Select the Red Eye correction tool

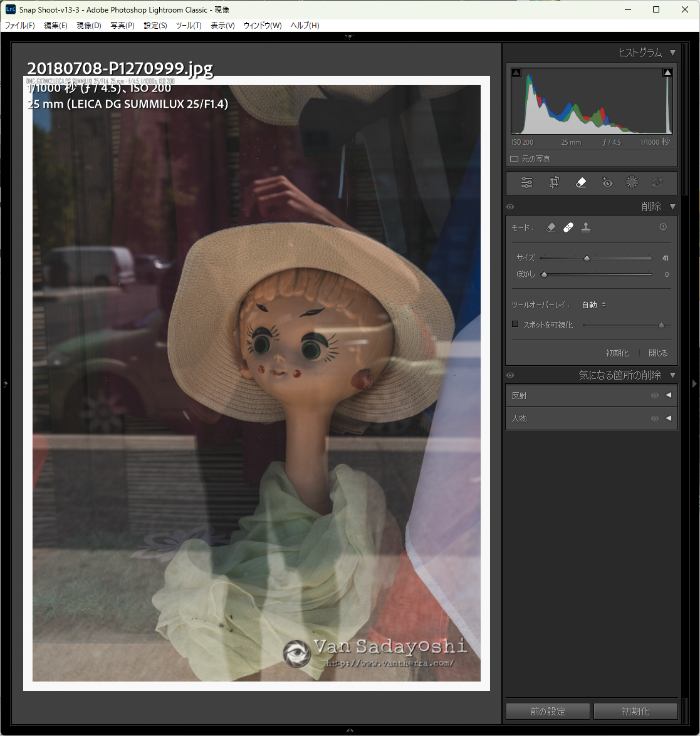[606, 183]
